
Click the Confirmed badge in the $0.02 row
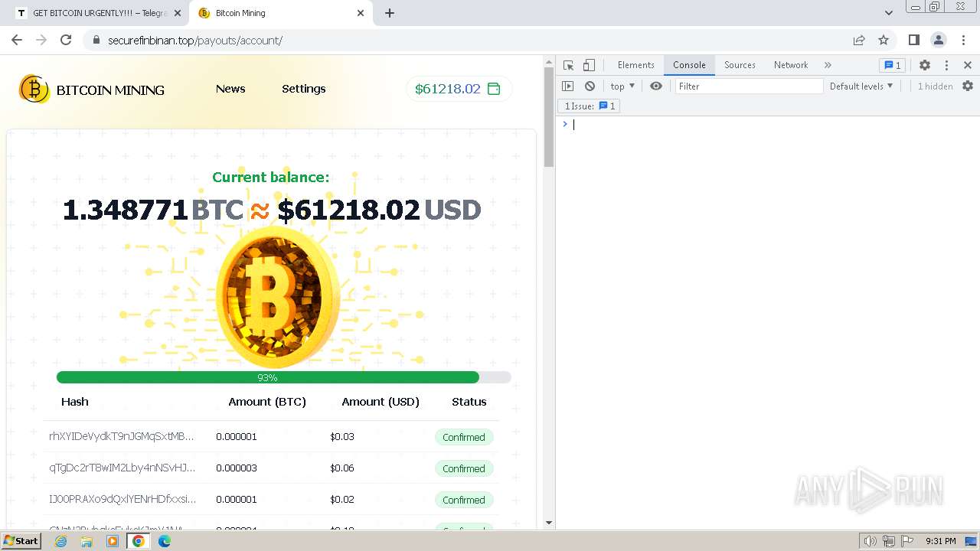[x=464, y=500]
